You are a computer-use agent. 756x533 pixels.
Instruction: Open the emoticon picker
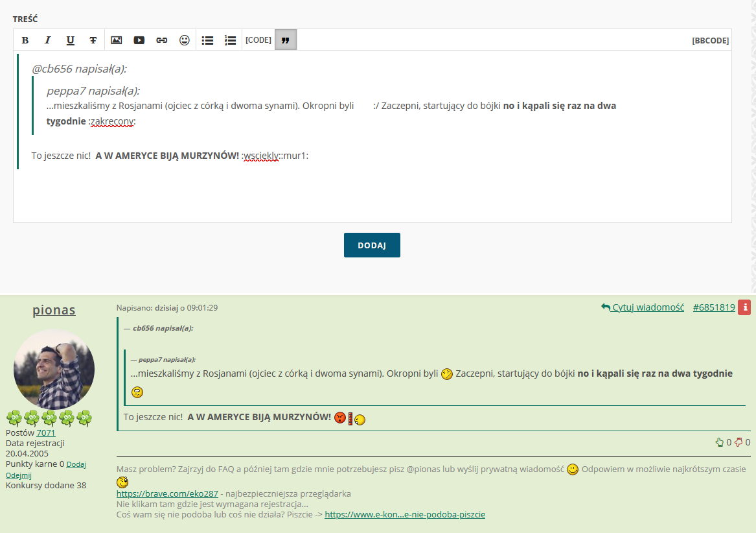pyautogui.click(x=185, y=40)
